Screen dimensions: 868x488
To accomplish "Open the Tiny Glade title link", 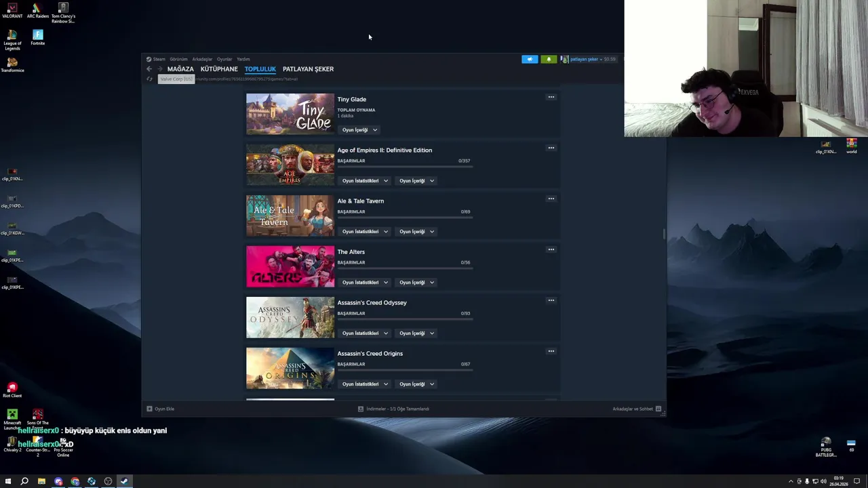I will pos(352,100).
